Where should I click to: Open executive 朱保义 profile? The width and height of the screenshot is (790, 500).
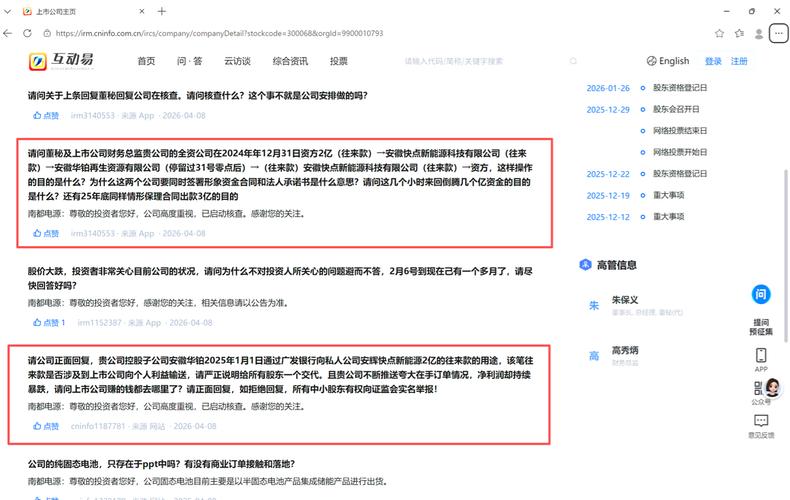coord(625,299)
